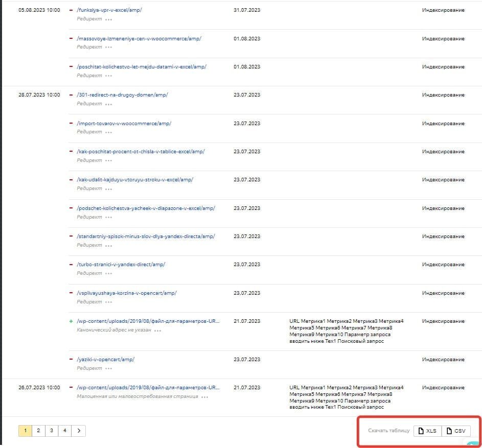Open /standartniy-spisok-minus-slov-dlya-yandex-directa/amp/ link
482x448 pixels.
coord(146,237)
